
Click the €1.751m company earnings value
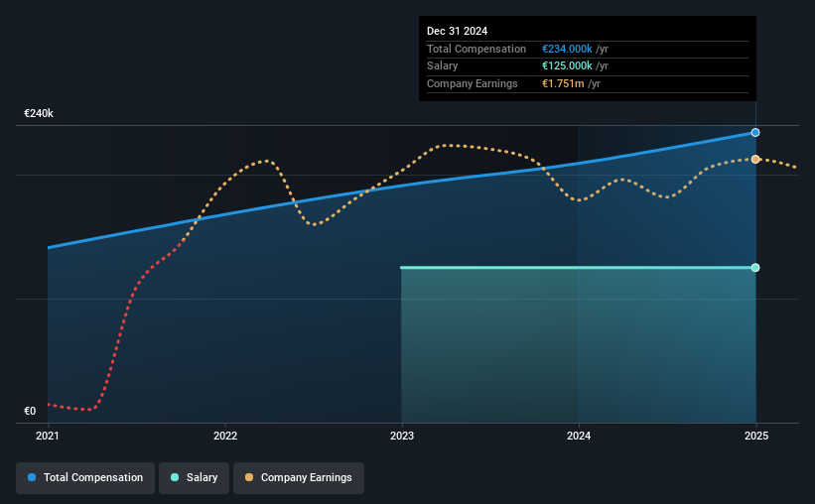(563, 83)
